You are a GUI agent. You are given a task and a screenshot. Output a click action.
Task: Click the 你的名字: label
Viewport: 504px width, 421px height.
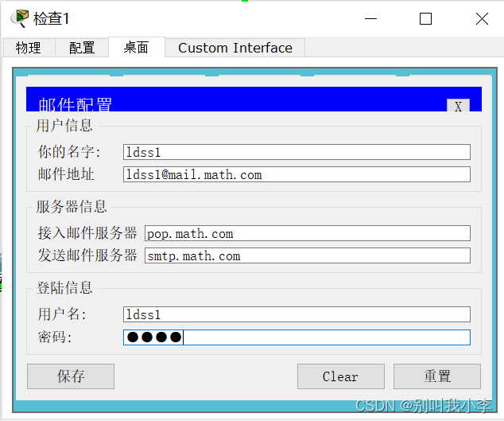coord(69,151)
